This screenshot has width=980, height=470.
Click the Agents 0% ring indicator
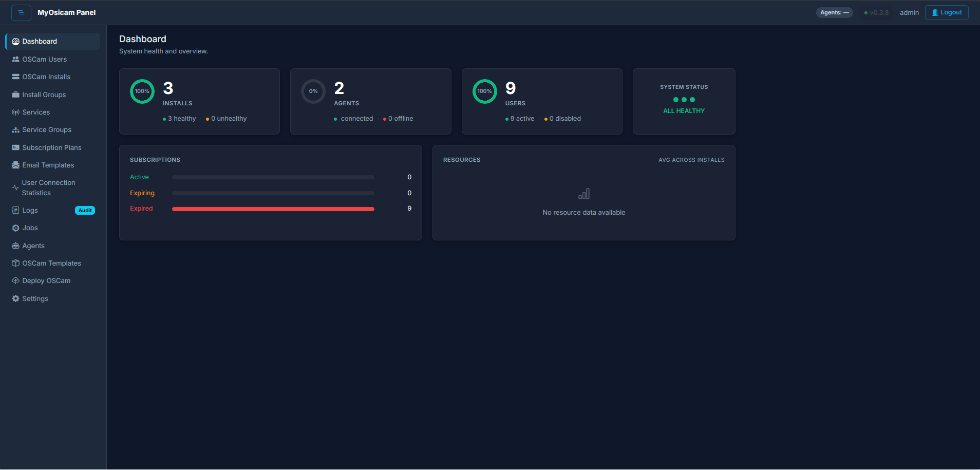coord(313,91)
